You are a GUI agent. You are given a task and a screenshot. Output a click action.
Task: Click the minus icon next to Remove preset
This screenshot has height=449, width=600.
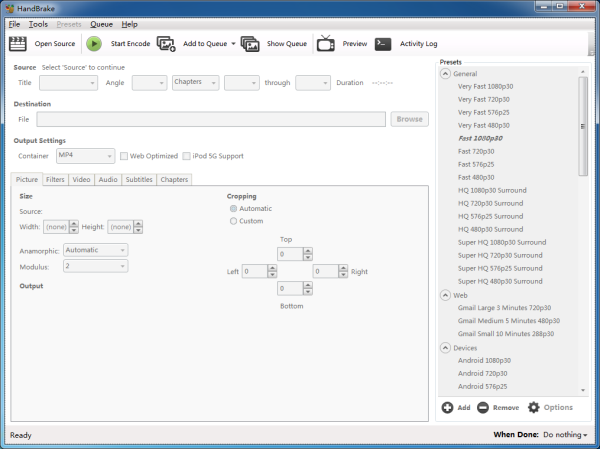pos(483,408)
